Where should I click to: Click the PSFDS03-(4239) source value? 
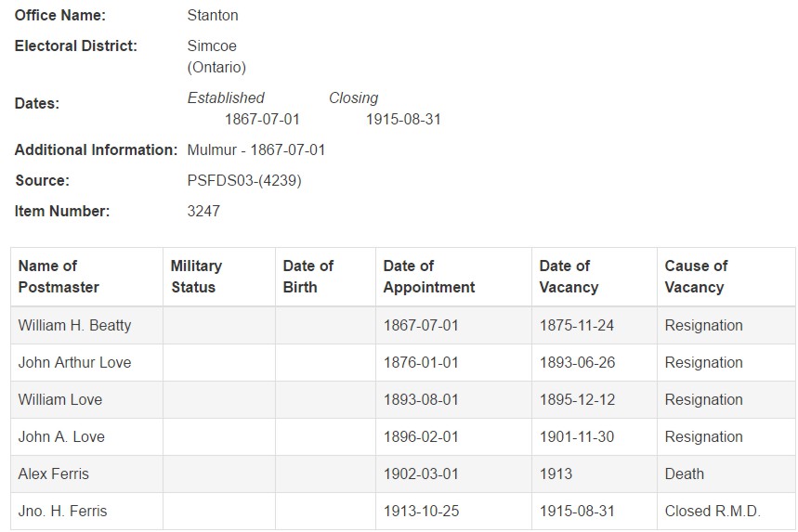[x=244, y=181]
